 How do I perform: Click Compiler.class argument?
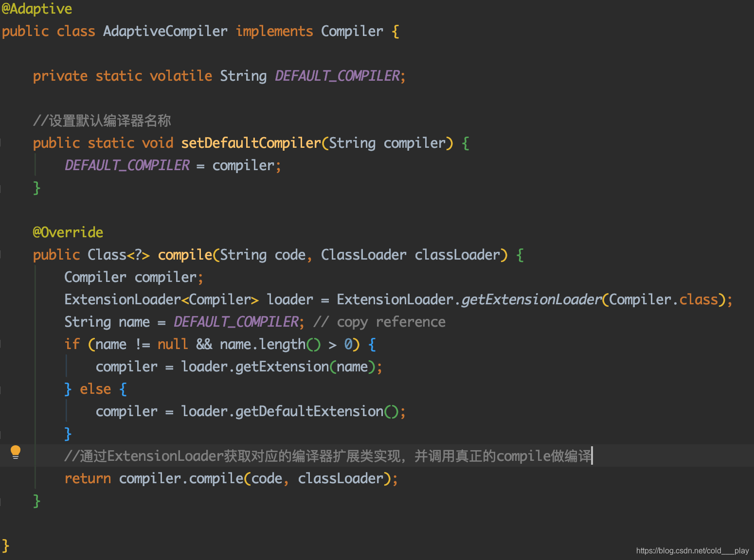[664, 299]
